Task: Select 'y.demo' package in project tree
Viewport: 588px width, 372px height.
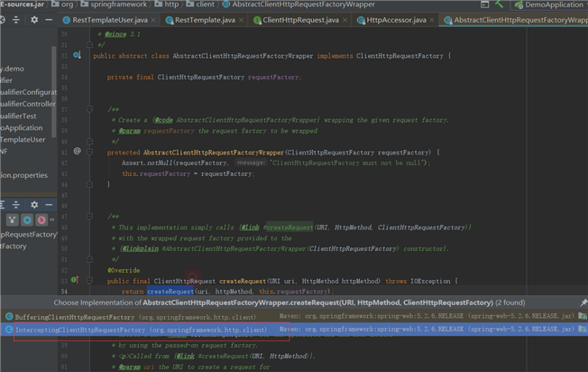Action: click(x=13, y=69)
